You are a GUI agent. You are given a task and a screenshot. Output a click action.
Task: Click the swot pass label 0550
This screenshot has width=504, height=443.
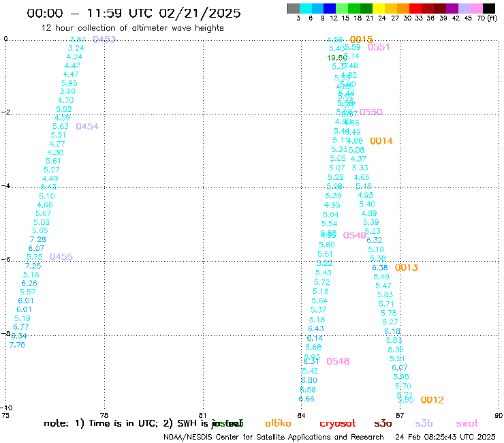(x=371, y=112)
